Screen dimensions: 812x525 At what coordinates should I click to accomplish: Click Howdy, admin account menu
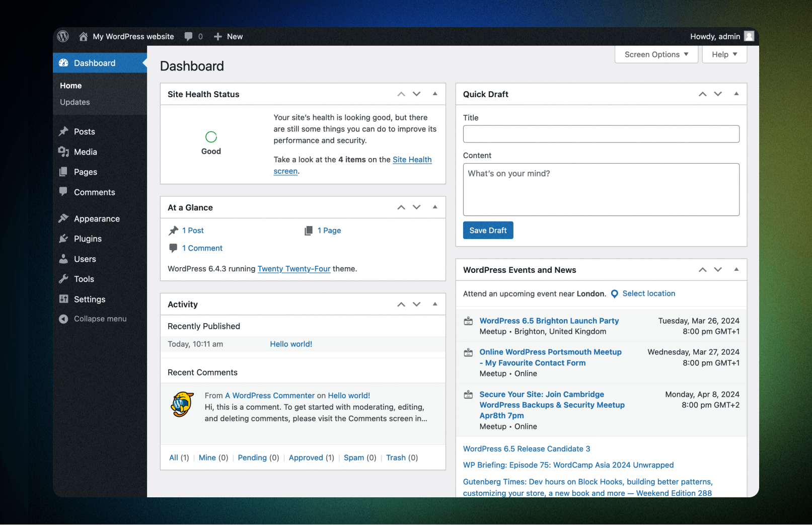tap(715, 36)
